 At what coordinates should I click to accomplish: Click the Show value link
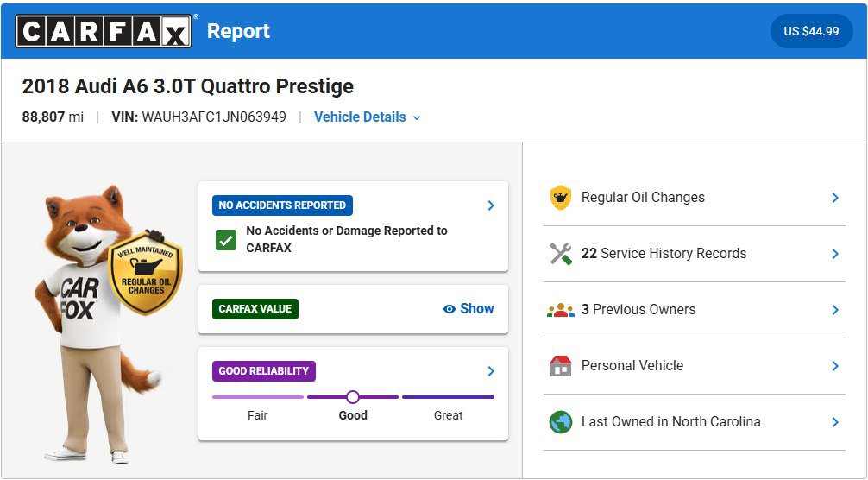coord(469,309)
